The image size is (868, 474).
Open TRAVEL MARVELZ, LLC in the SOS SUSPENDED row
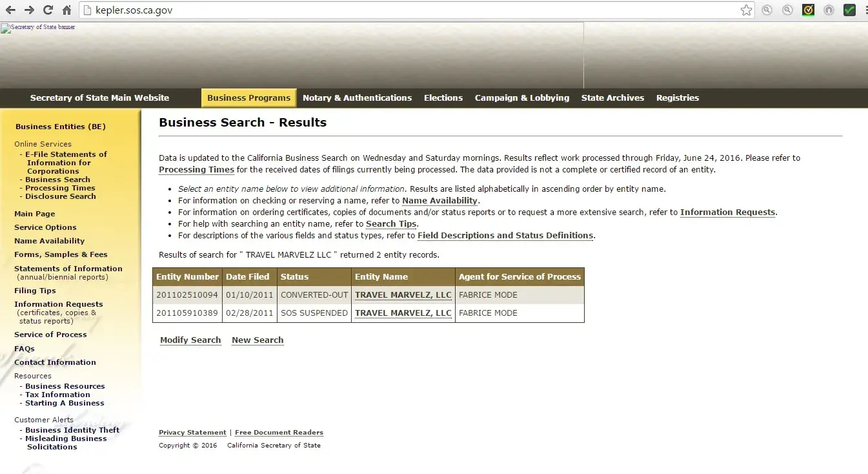tap(403, 313)
